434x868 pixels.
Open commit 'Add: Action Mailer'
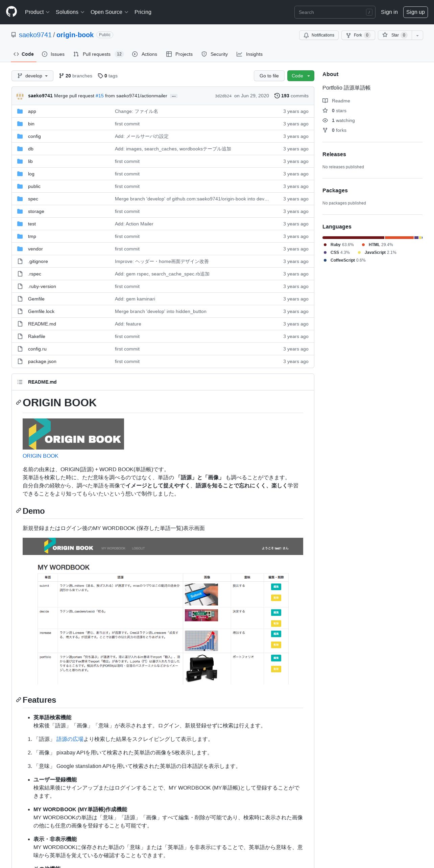tap(134, 224)
